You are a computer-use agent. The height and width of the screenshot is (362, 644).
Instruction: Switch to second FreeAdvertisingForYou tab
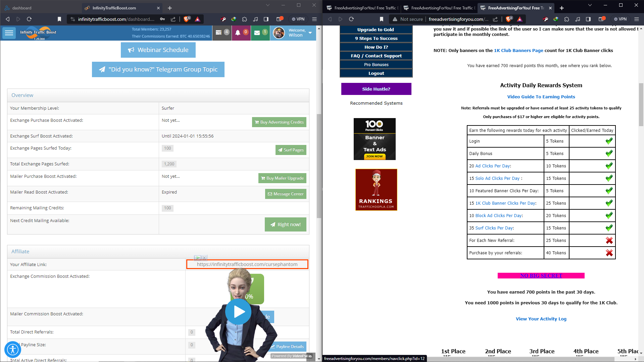point(440,8)
